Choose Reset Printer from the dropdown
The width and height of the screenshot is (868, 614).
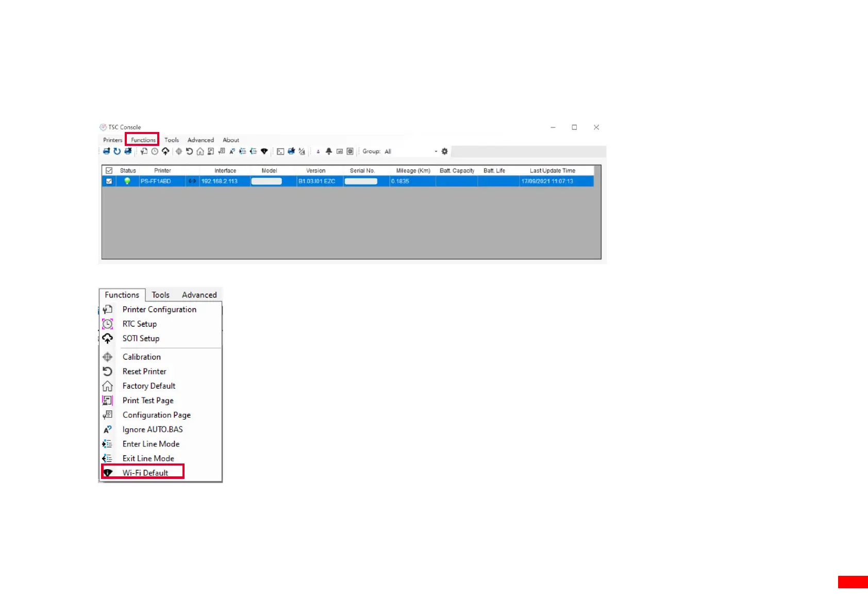coord(161,371)
